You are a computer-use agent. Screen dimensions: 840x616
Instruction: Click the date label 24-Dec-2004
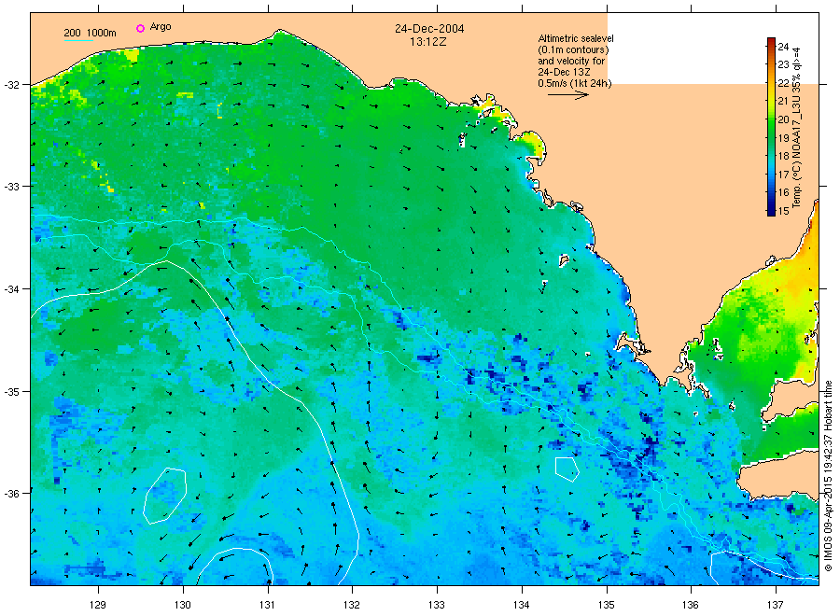pos(429,29)
